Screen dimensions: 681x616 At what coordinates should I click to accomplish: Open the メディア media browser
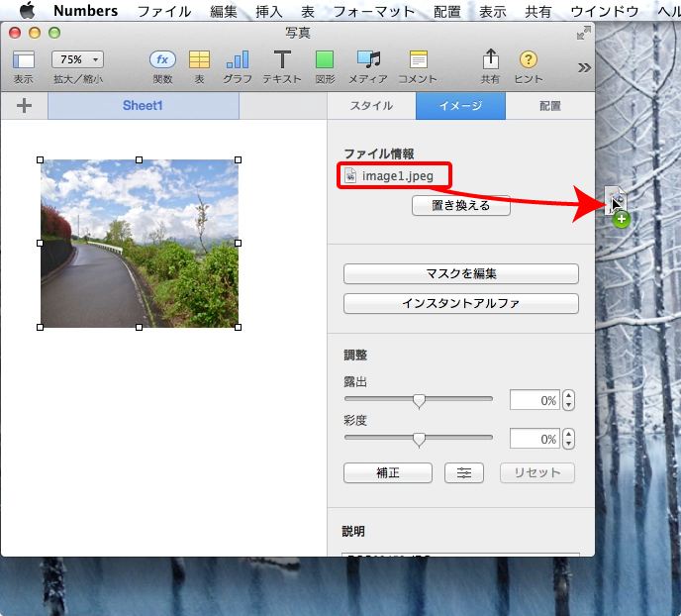[x=369, y=59]
